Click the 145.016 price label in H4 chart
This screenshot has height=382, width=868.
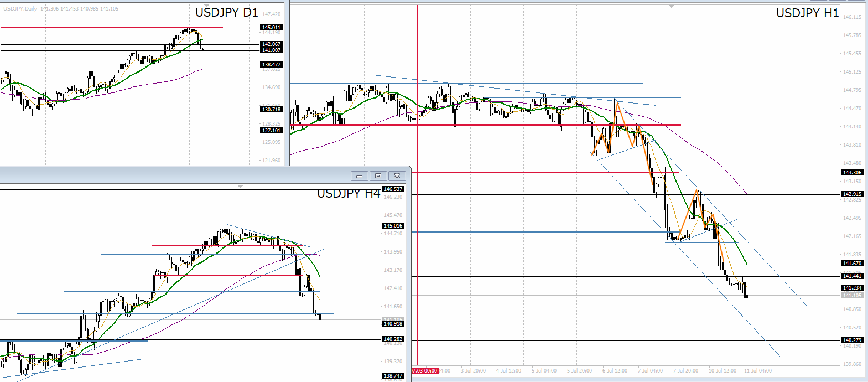point(393,225)
